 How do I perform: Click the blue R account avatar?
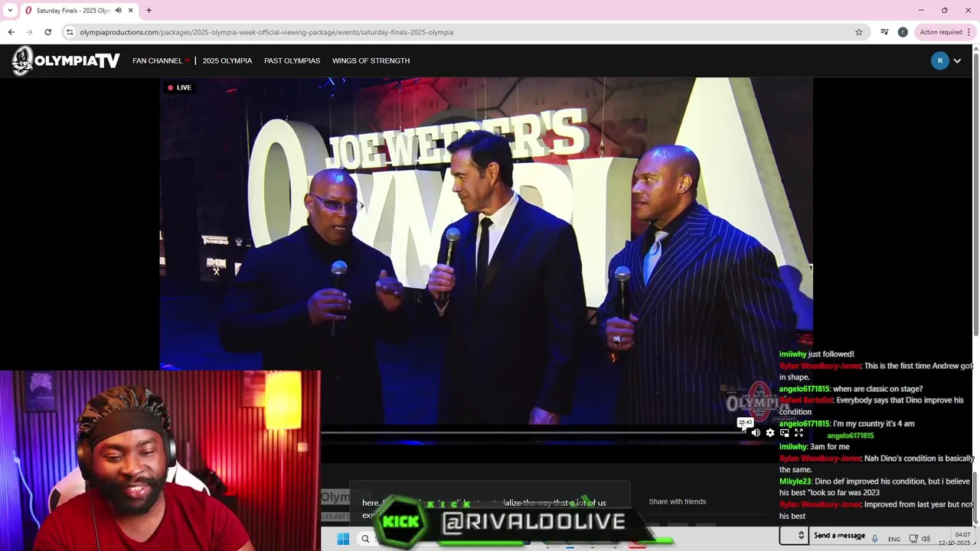[x=939, y=60]
